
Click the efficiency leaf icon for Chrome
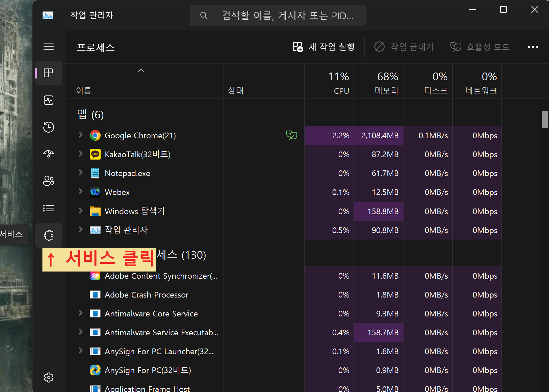click(x=291, y=135)
